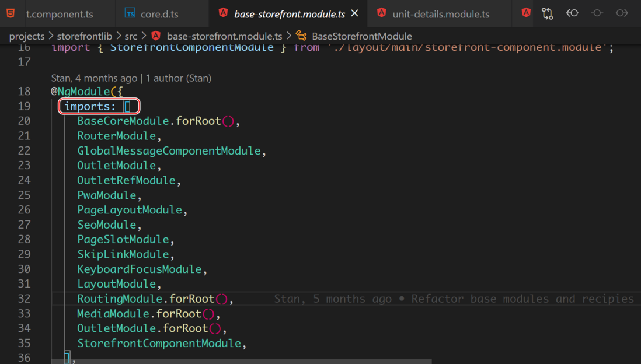Click GlobalMessageComponentModule on line 22

169,150
